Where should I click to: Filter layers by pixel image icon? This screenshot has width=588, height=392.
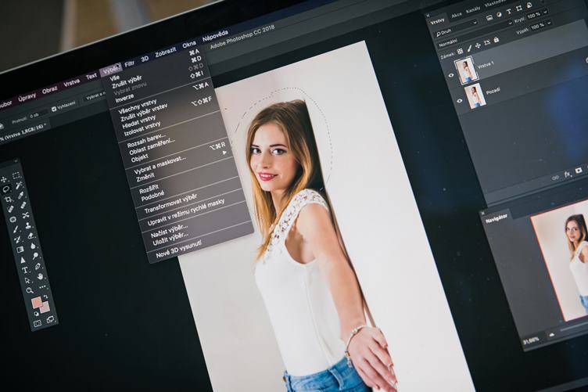tap(489, 18)
